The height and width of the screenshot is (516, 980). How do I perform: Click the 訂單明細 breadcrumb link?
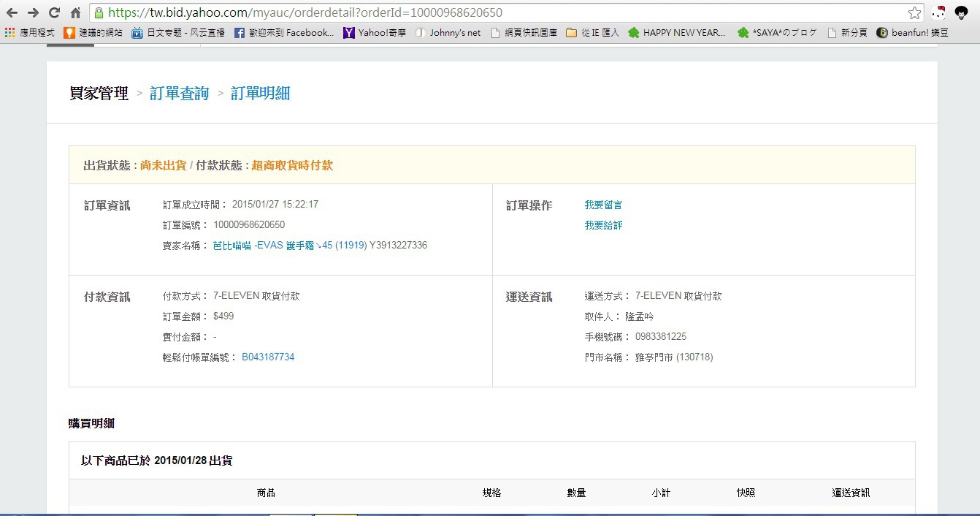261,94
